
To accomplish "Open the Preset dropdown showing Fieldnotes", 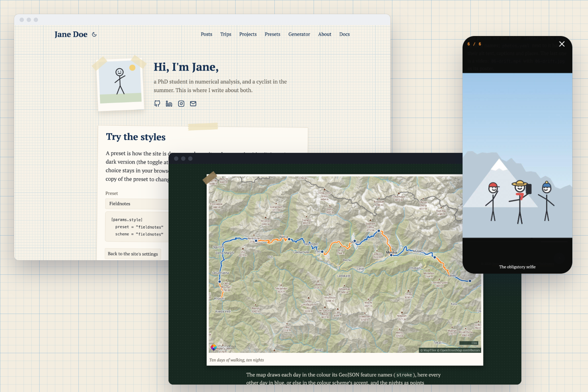I will [x=137, y=204].
